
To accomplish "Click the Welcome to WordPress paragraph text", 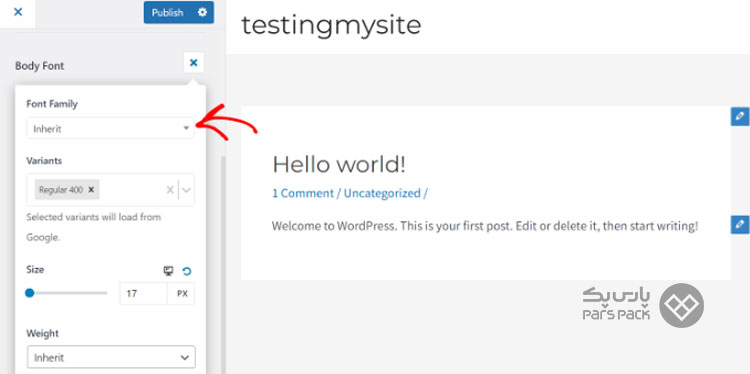I will [x=485, y=226].
